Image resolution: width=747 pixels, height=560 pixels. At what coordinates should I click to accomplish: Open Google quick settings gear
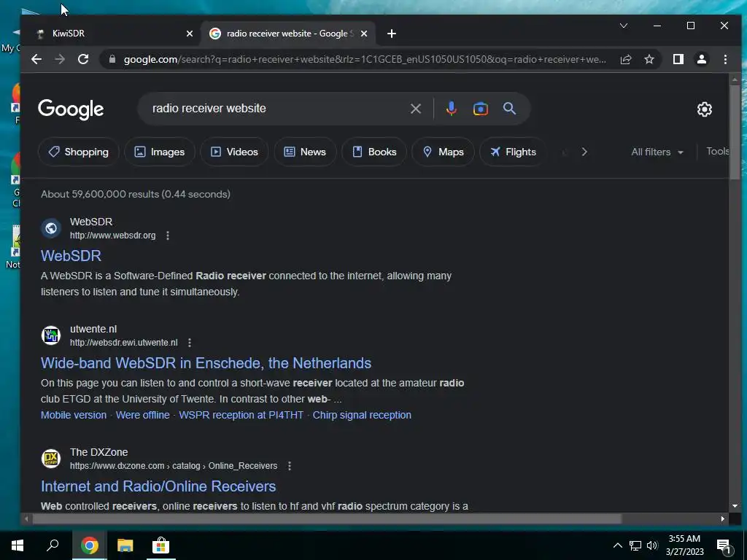[x=704, y=109]
